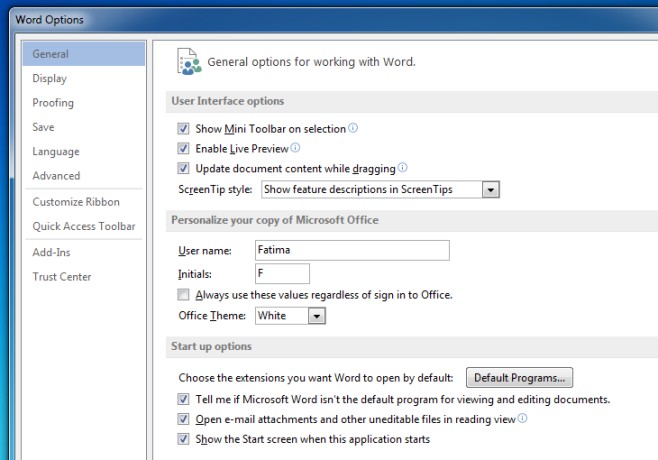Open the Proofing category
The width and height of the screenshot is (658, 460).
(x=84, y=103)
